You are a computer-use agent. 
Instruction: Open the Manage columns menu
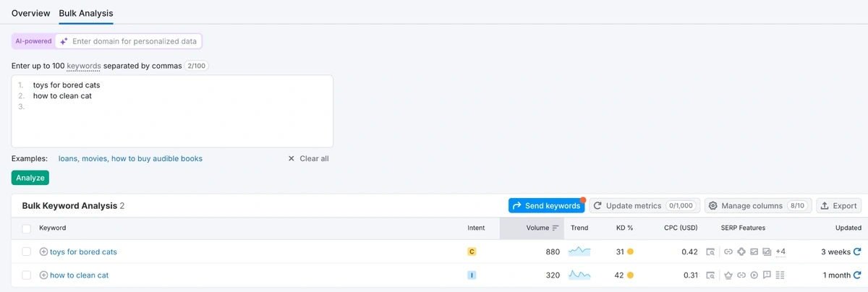(x=759, y=206)
